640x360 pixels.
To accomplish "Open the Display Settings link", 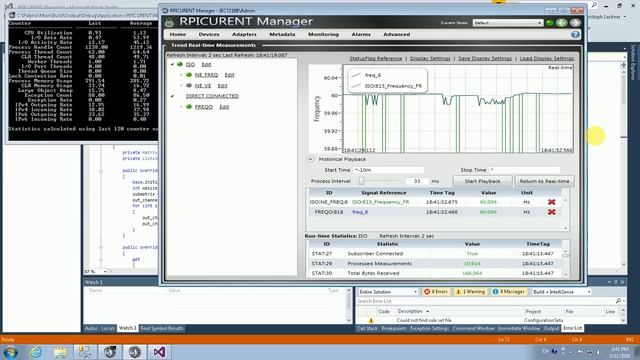I will (x=430, y=58).
